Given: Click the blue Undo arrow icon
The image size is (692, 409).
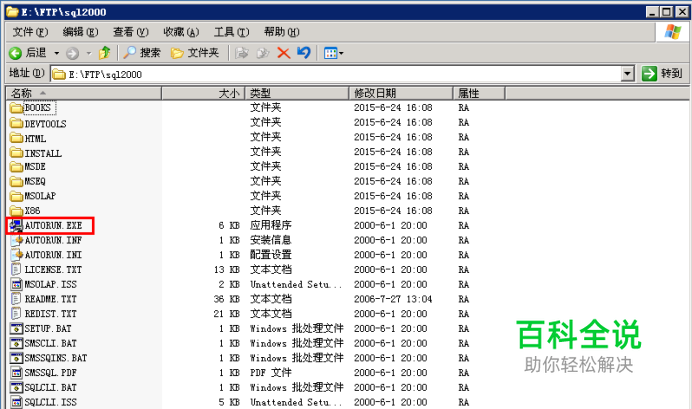Looking at the screenshot, I should (x=304, y=53).
